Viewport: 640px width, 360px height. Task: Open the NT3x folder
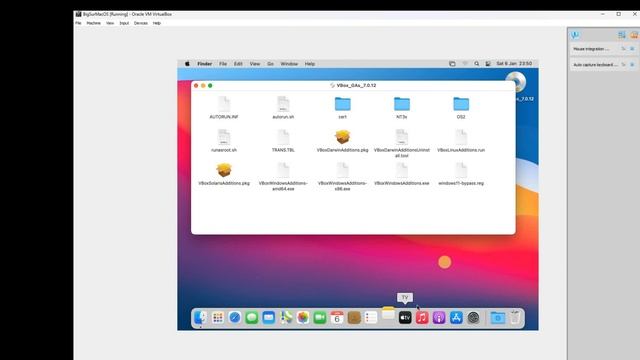click(402, 104)
